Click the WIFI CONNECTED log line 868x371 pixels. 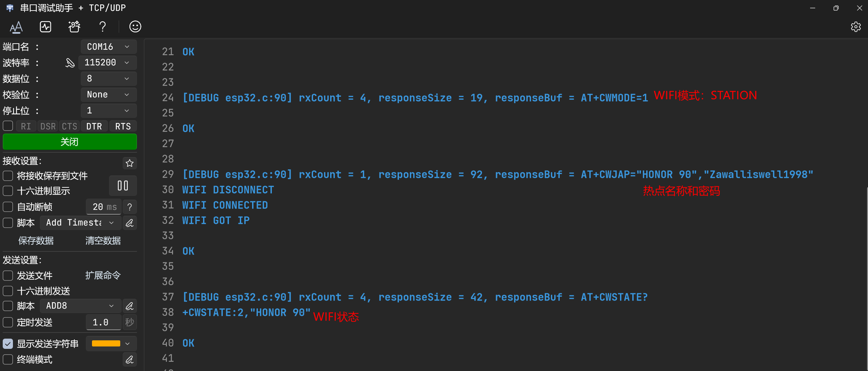(x=225, y=205)
